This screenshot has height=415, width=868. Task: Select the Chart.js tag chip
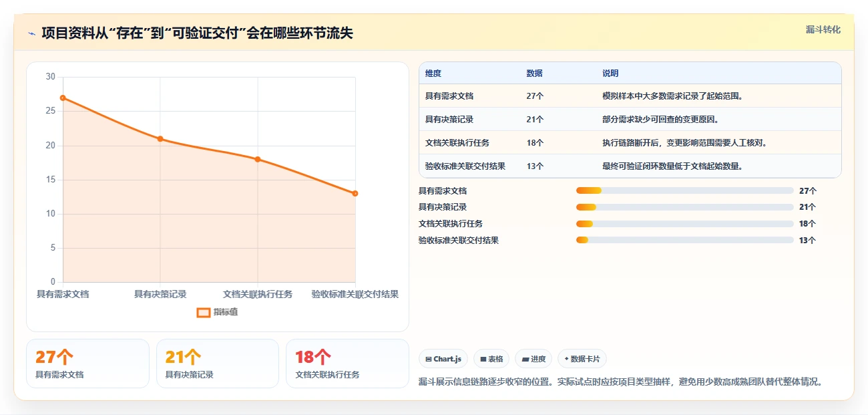click(443, 359)
